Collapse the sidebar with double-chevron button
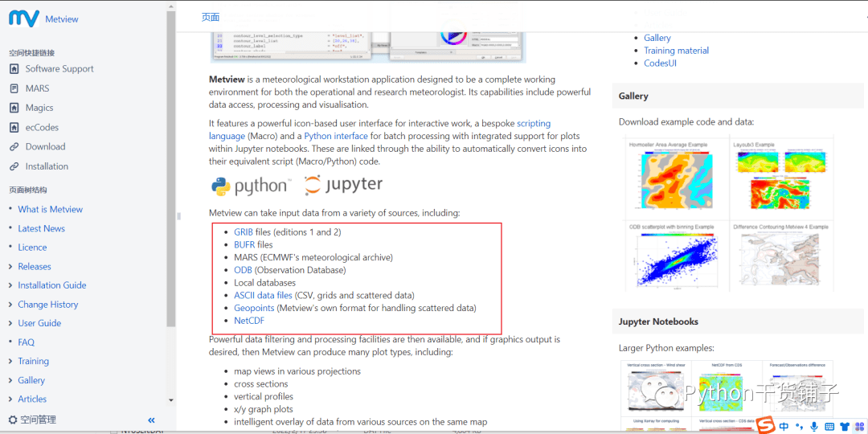868x434 pixels. click(x=151, y=420)
